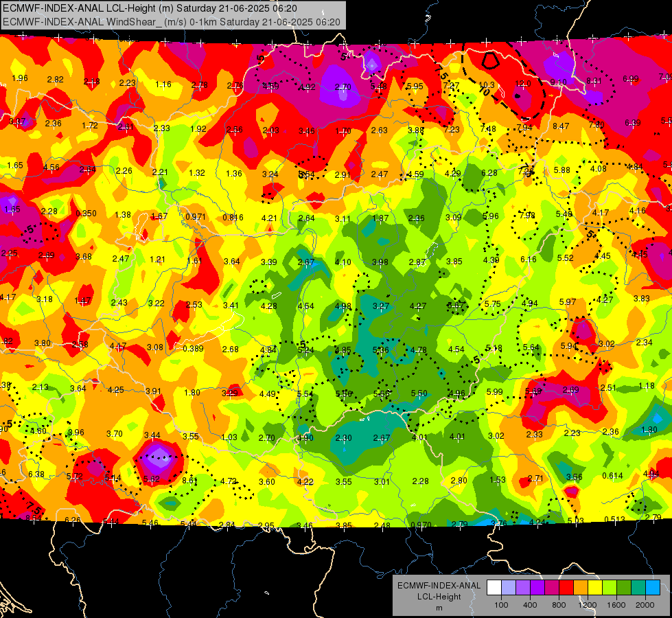
Task: Click legend heading ECMWF-INDEX-ANAL
Action: coord(439,586)
